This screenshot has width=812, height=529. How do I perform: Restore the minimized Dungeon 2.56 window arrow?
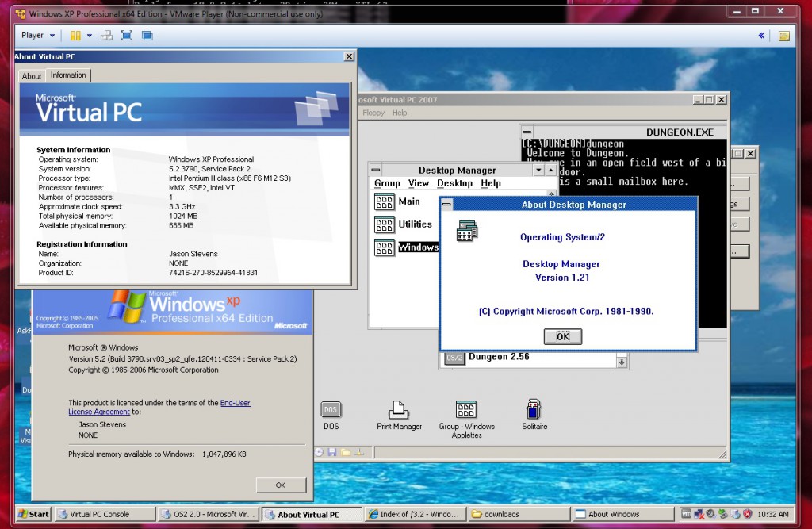[621, 361]
